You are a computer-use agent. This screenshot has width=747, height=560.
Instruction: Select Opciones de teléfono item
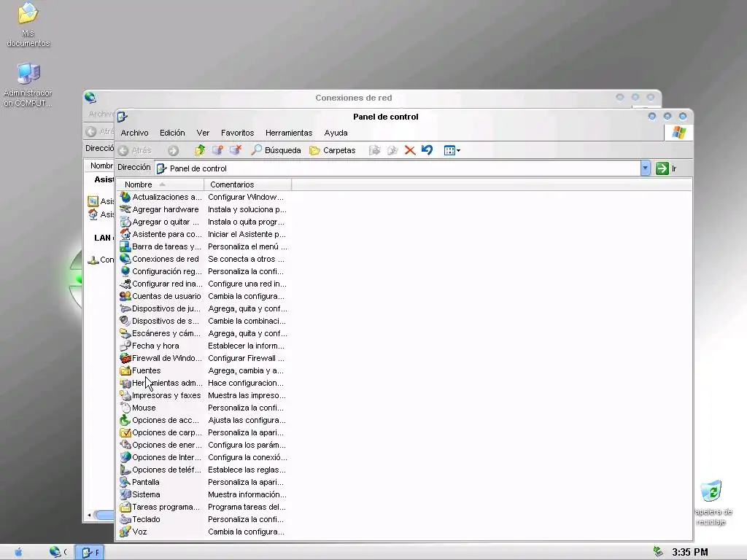pyautogui.click(x=160, y=469)
